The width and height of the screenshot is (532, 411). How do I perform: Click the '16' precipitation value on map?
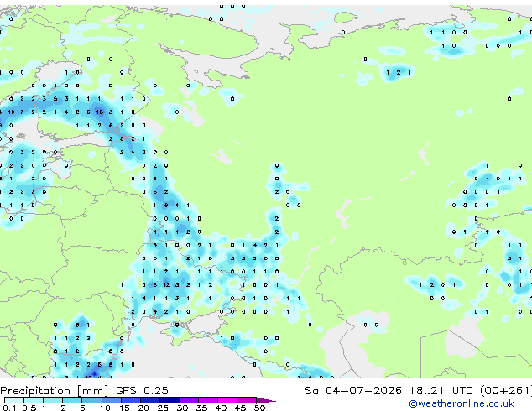click(x=99, y=112)
